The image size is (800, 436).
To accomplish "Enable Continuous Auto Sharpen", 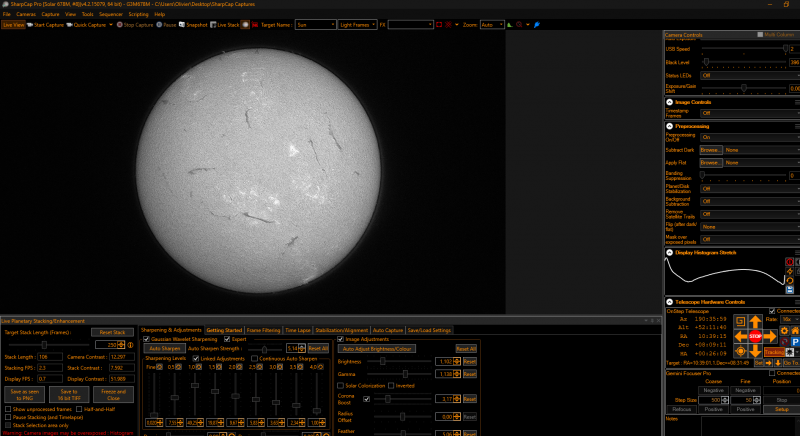I will (x=255, y=358).
